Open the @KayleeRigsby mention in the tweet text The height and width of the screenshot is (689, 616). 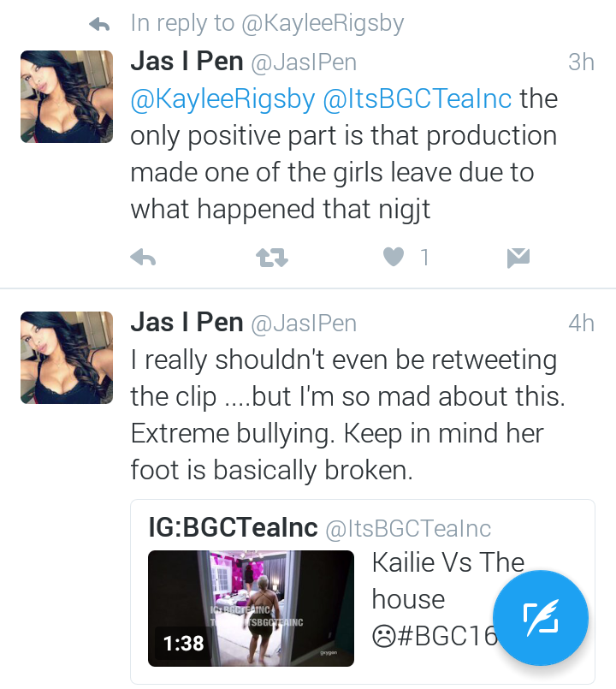tap(222, 99)
